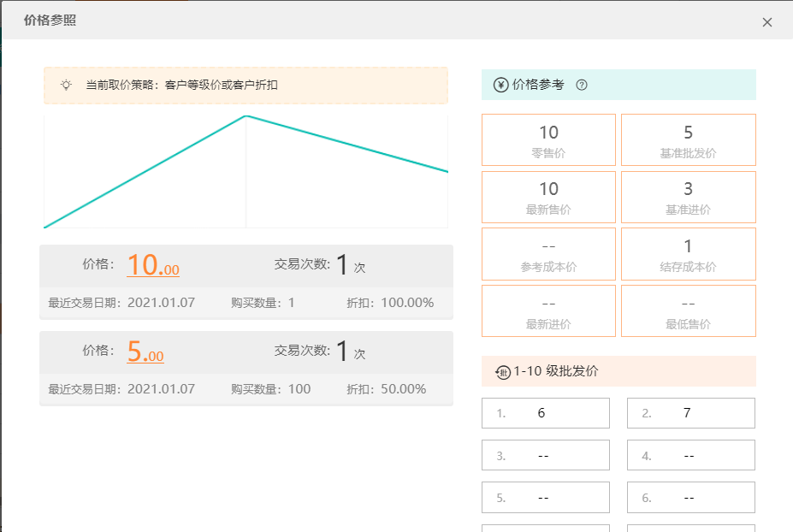Choose the 基准进价 price box
The width and height of the screenshot is (793, 532).
[x=689, y=197]
